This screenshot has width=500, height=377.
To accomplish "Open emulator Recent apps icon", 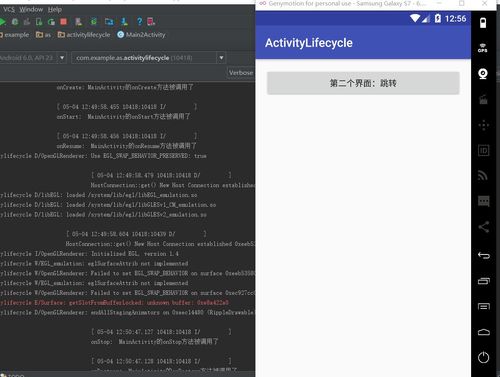I will [484, 281].
